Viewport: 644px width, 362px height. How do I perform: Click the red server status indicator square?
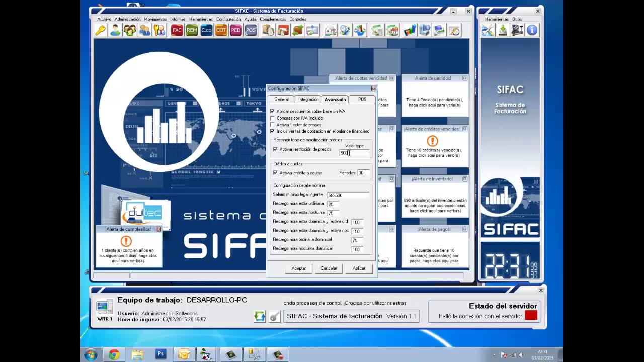pos(531,316)
